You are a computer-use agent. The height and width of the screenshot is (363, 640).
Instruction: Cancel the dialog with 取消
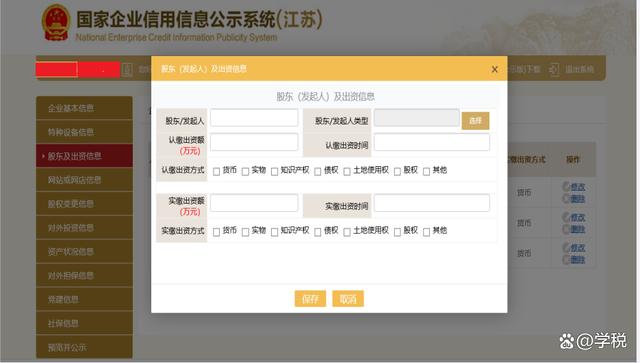point(348,299)
